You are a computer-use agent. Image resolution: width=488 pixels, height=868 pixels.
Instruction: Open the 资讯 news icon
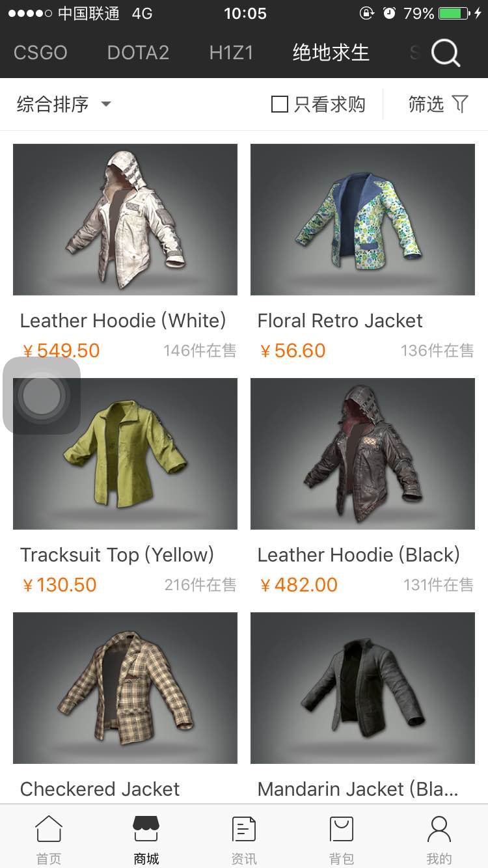(244, 830)
